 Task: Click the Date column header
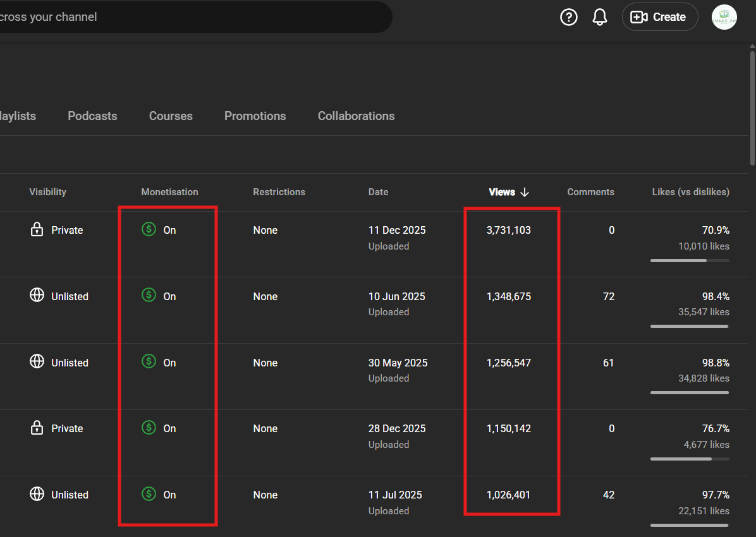[378, 192]
